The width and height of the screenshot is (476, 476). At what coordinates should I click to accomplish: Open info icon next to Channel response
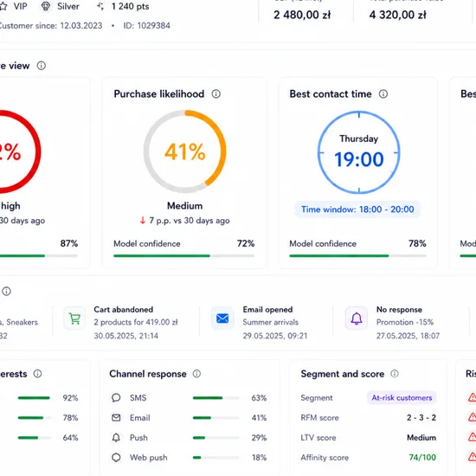pyautogui.click(x=196, y=374)
